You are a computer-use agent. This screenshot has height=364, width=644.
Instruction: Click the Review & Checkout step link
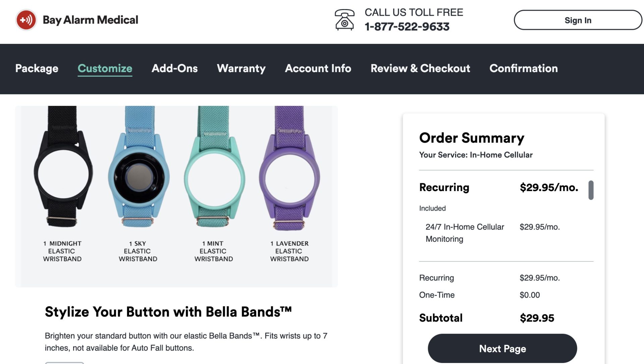pyautogui.click(x=420, y=68)
